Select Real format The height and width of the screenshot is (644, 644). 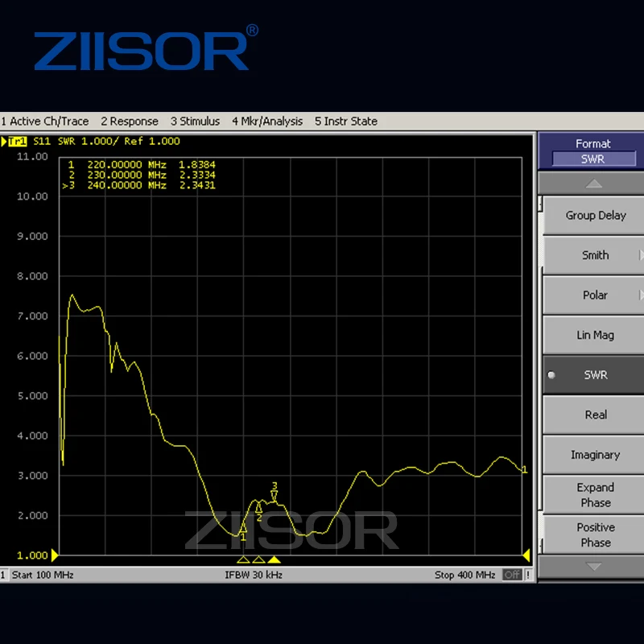(594, 415)
